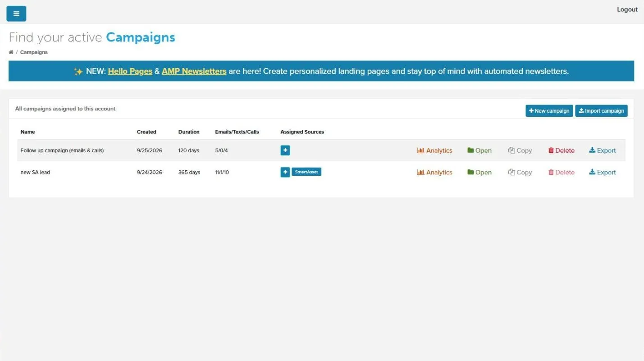The width and height of the screenshot is (644, 361).
Task: Click the '365 days' duration value
Action: pyautogui.click(x=189, y=172)
